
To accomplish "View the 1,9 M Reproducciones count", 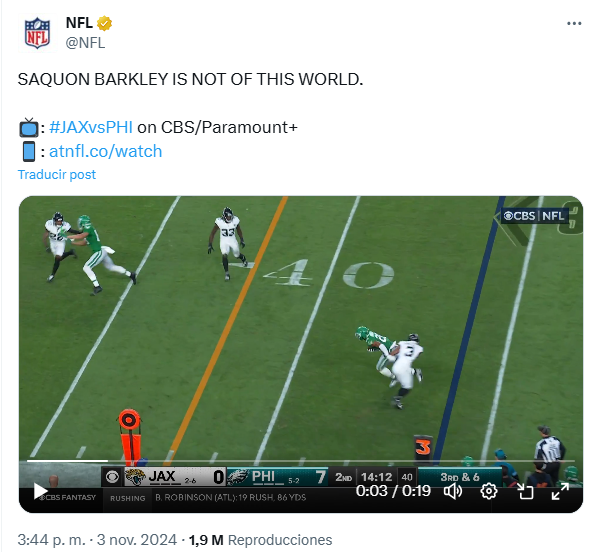I will (x=260, y=540).
